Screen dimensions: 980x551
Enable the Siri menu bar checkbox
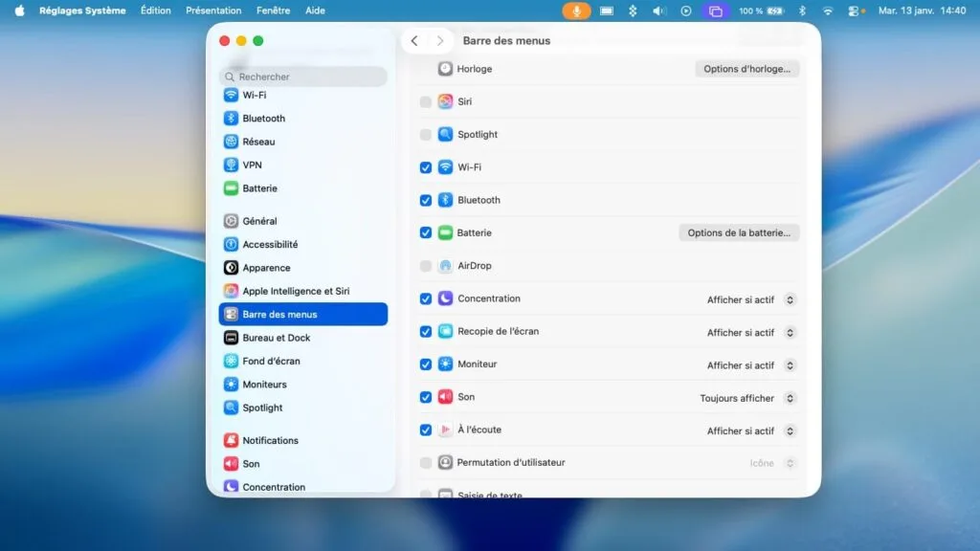pyautogui.click(x=426, y=101)
